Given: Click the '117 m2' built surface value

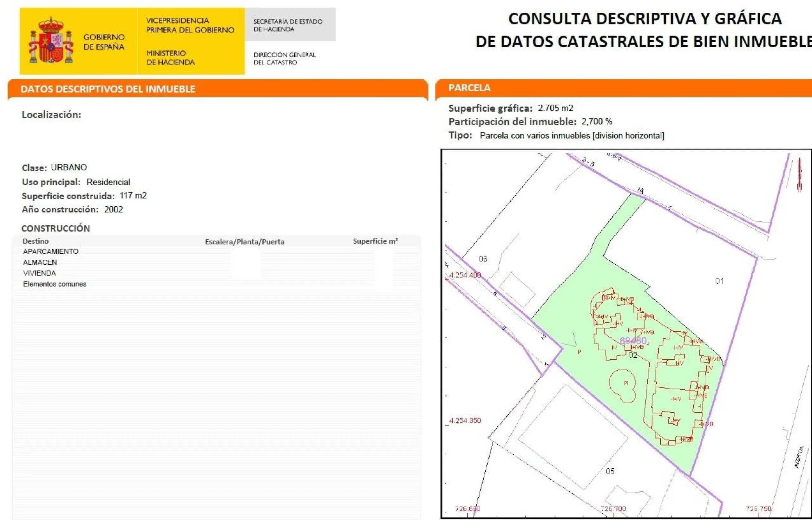Looking at the screenshot, I should point(133,196).
